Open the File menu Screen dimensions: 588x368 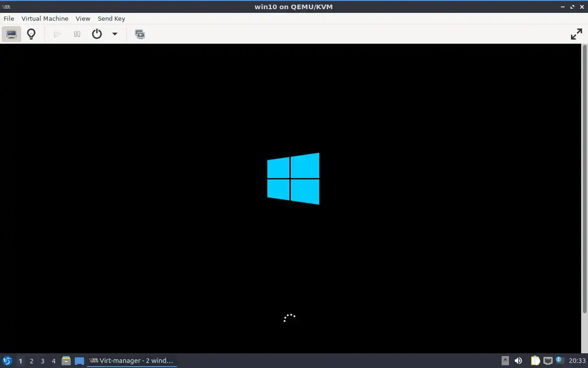point(9,18)
